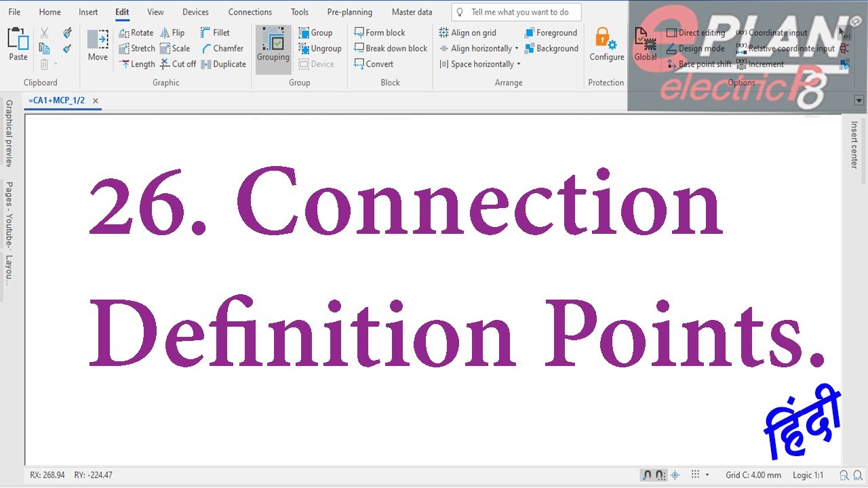Toggle snap to grid in status bar
868x488 pixels.
click(660, 475)
